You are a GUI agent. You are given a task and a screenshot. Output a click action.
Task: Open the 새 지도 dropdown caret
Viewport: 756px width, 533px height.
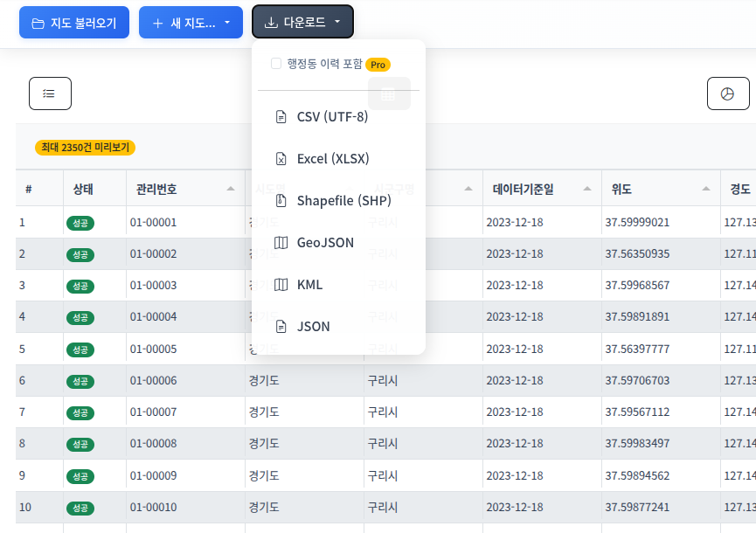point(227,22)
